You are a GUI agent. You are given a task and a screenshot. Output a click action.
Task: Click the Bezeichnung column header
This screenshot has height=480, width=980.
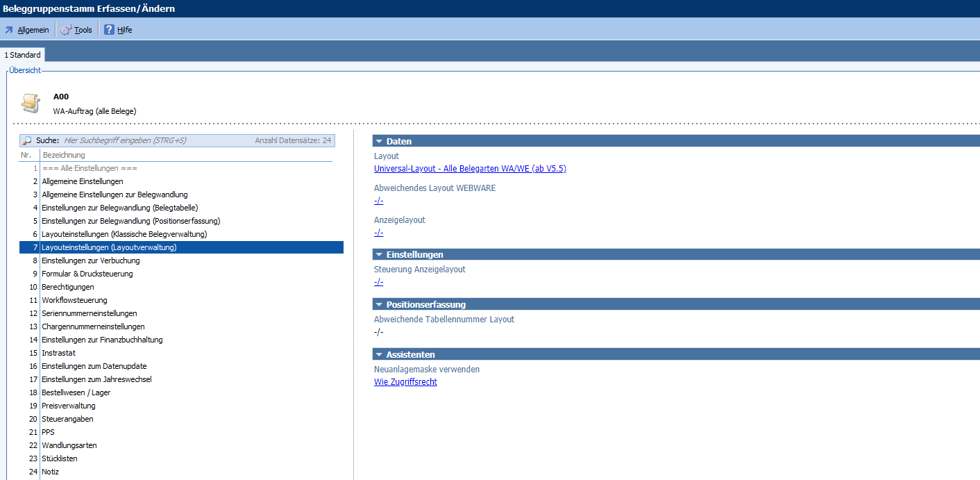click(64, 155)
